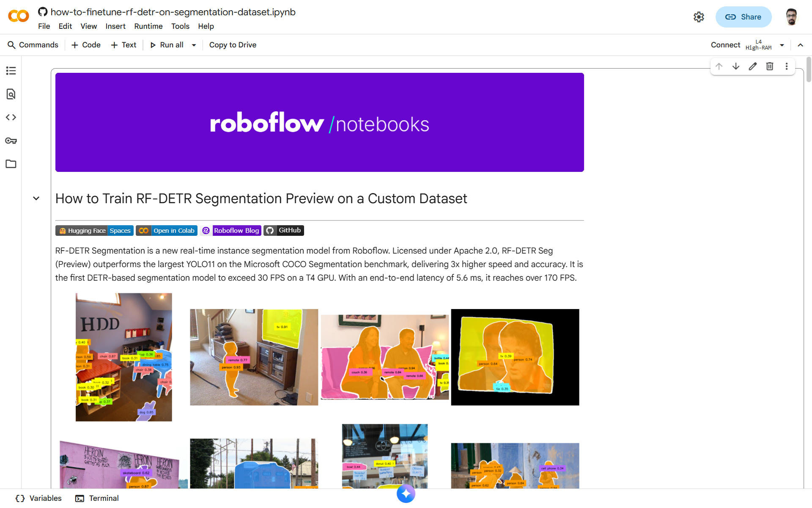The image size is (812, 508).
Task: Open the Files folder sidebar icon
Action: click(x=11, y=164)
